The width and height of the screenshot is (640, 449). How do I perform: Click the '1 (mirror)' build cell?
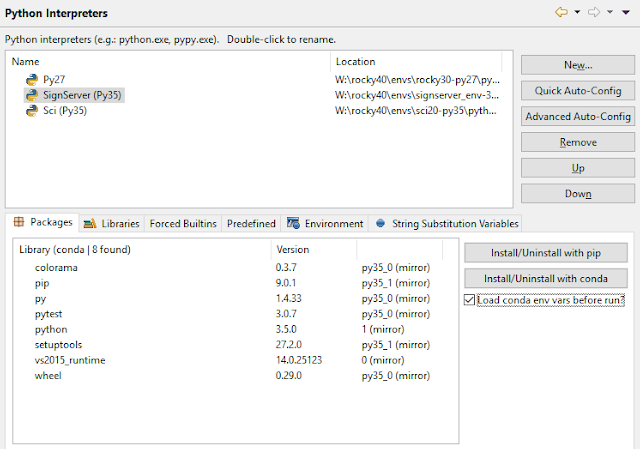click(383, 329)
